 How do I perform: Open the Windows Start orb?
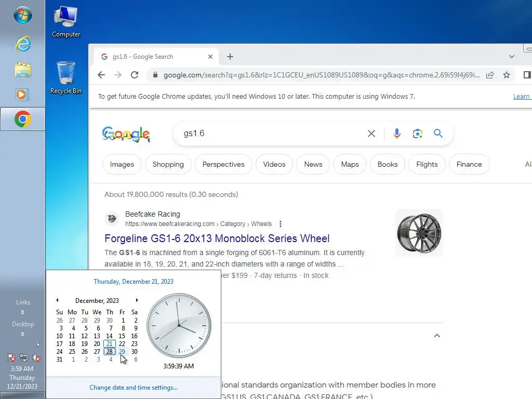click(23, 15)
